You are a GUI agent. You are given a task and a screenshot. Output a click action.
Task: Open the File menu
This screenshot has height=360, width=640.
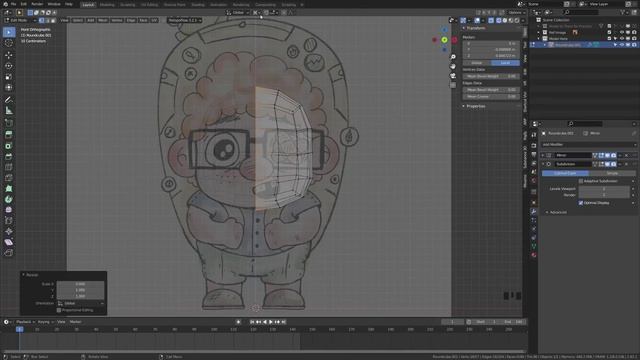(13, 4)
